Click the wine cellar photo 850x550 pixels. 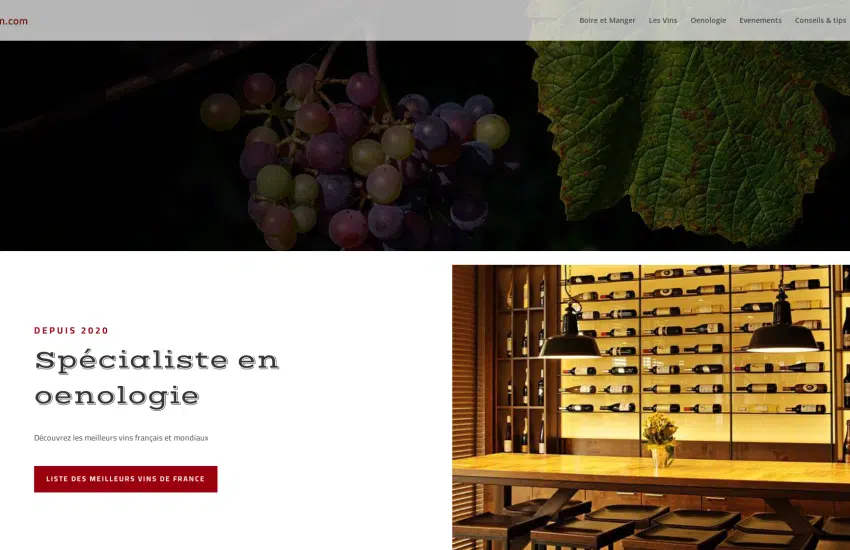pyautogui.click(x=651, y=407)
